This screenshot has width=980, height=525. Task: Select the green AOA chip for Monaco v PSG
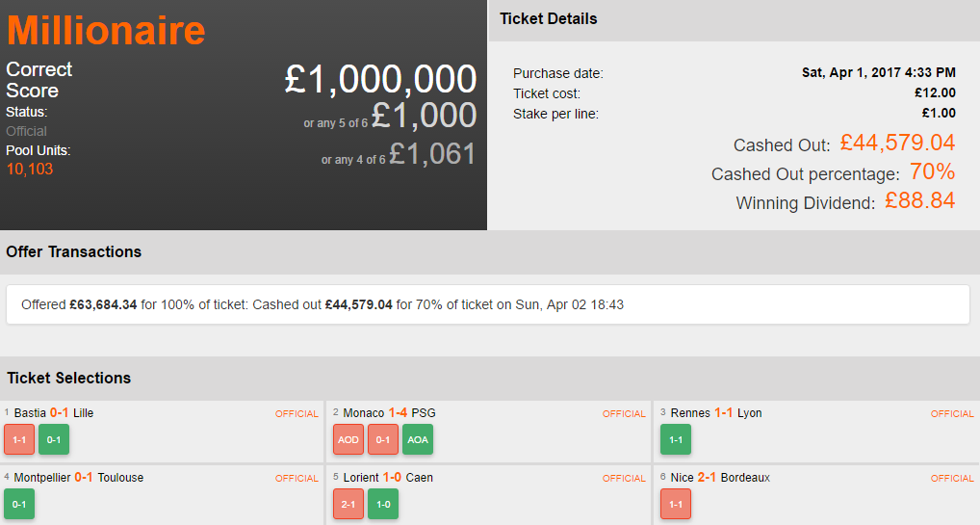(418, 439)
